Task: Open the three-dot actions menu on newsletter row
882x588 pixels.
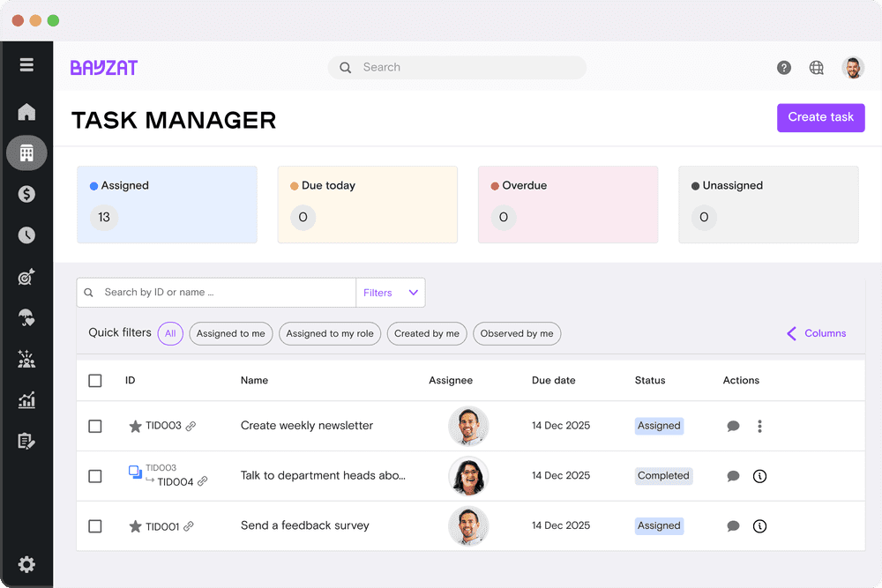Action: pos(759,426)
